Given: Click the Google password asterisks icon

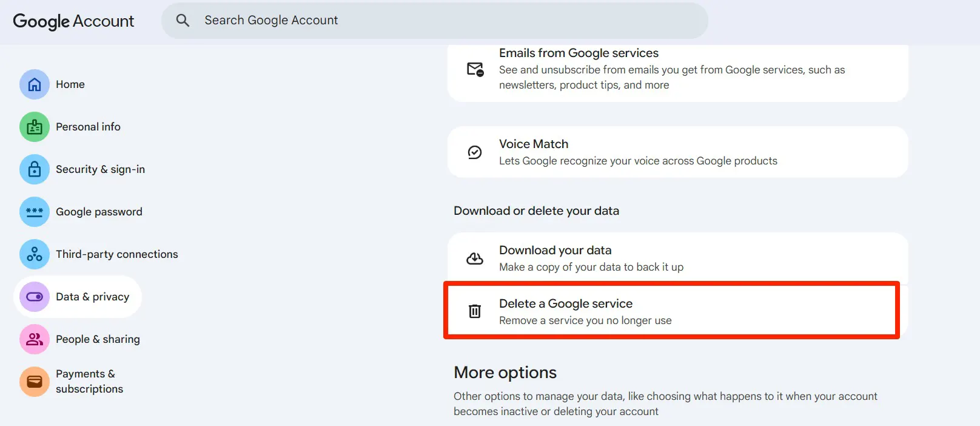Looking at the screenshot, I should click(x=35, y=212).
